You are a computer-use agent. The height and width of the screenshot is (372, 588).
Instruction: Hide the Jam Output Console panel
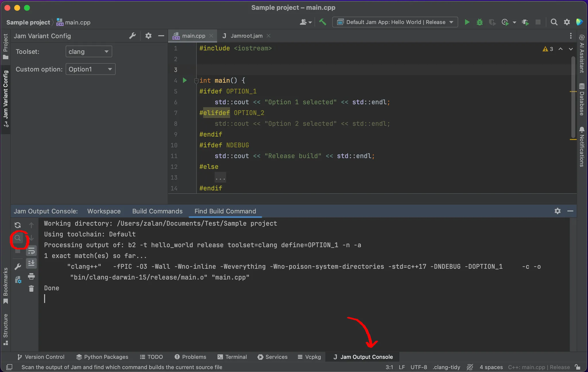[570, 211]
